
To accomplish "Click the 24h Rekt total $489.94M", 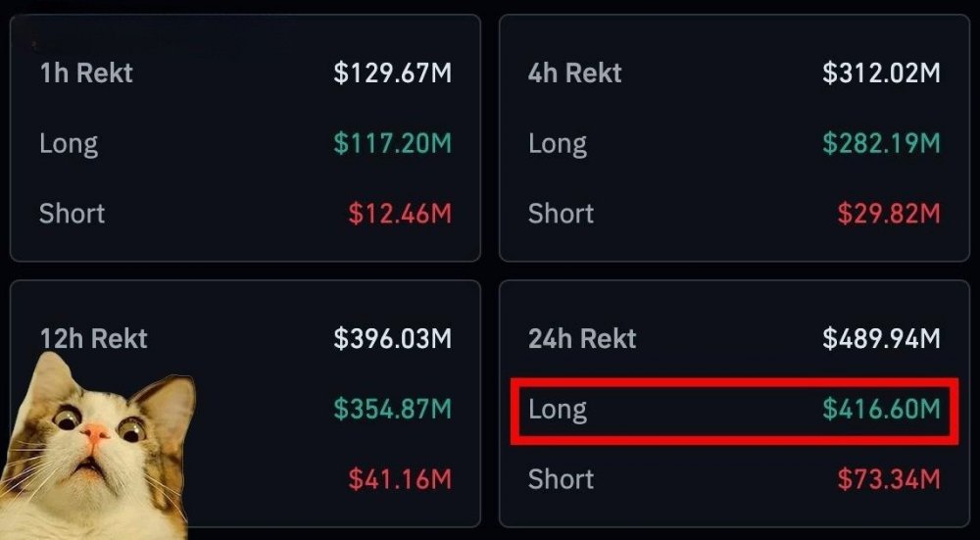I will [x=881, y=339].
